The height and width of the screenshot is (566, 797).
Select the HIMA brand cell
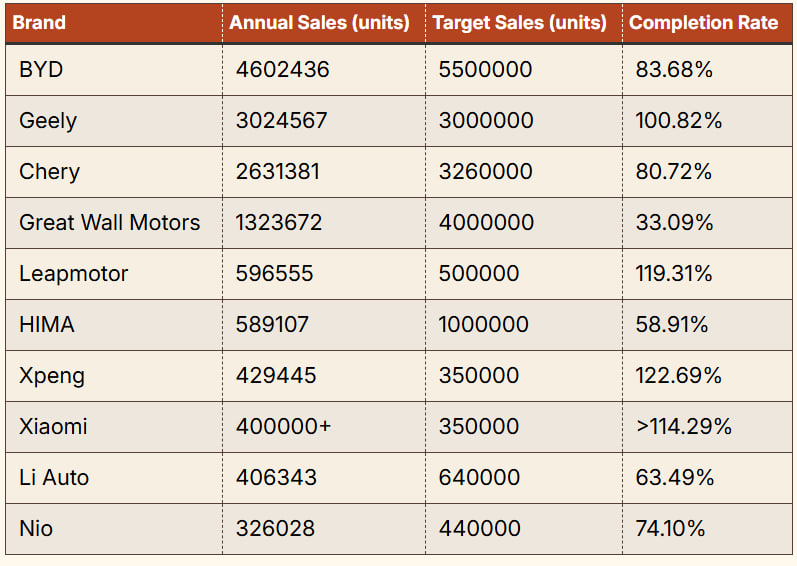coord(47,325)
